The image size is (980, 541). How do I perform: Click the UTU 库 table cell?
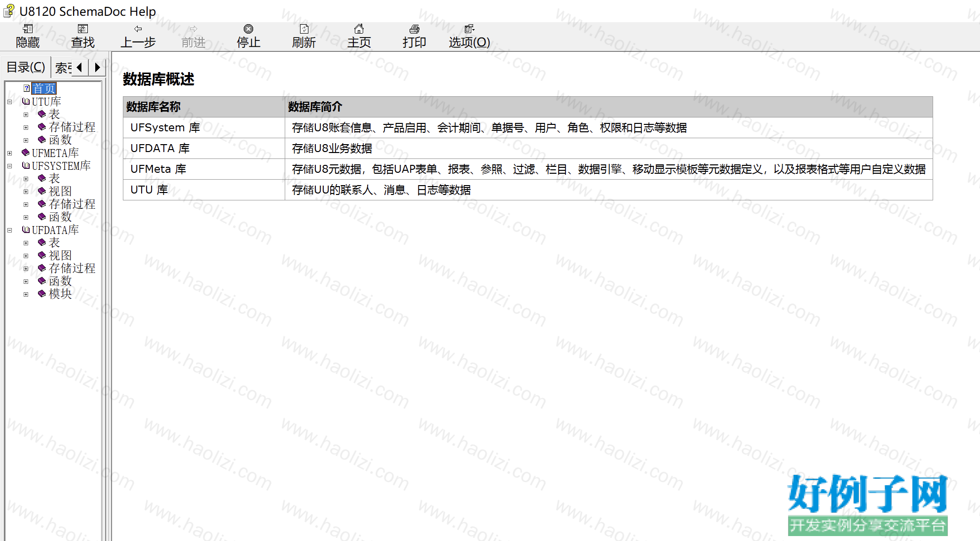click(204, 190)
